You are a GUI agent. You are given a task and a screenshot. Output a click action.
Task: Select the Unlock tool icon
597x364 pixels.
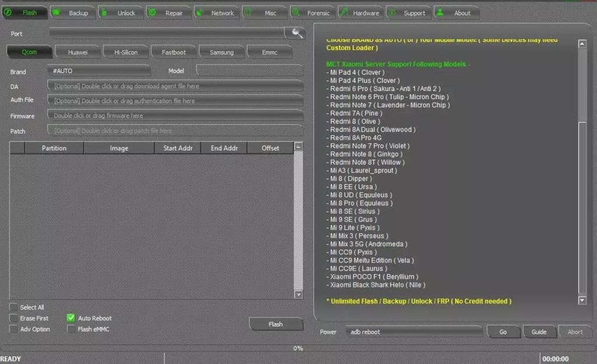pos(104,12)
